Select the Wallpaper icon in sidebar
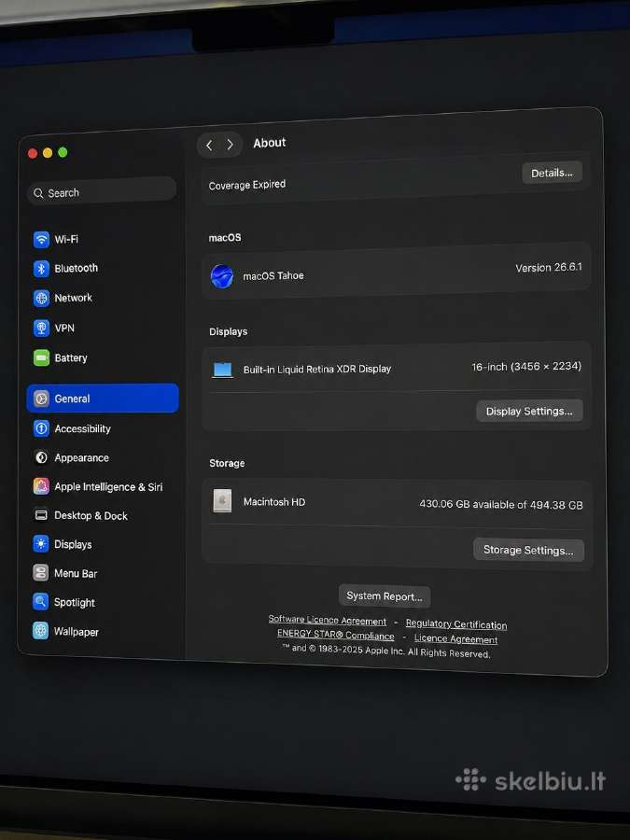Image resolution: width=630 pixels, height=840 pixels. click(x=41, y=631)
